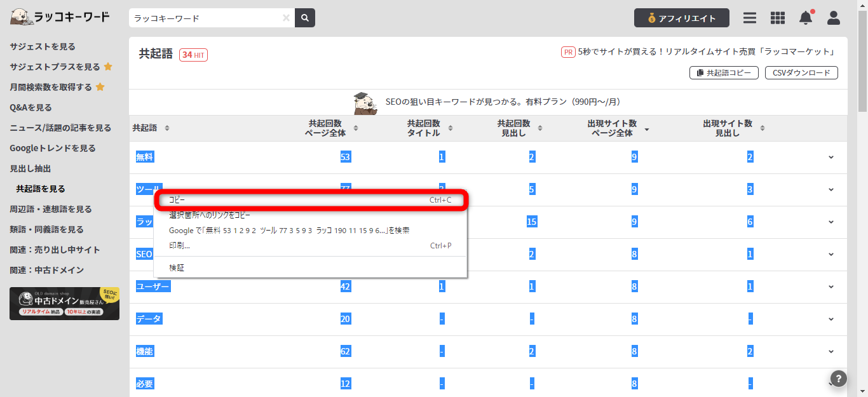Click the star beside 月間検索数を取得する
The image size is (868, 397).
[100, 87]
